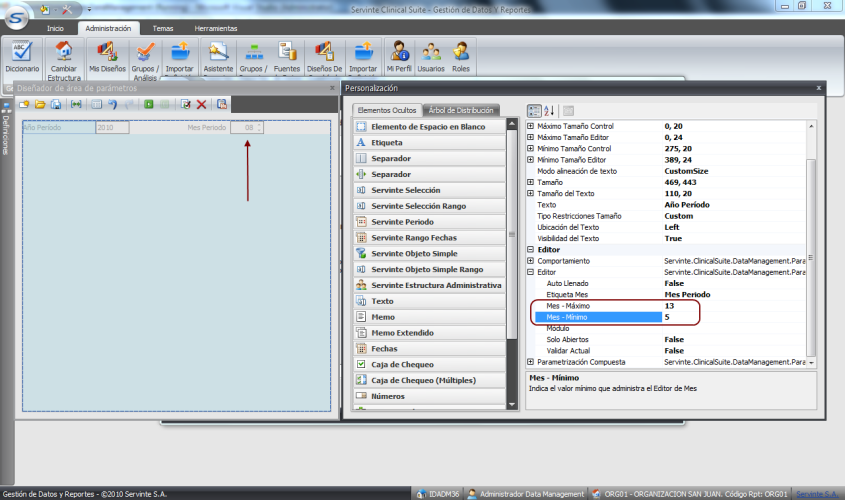The width and height of the screenshot is (845, 500).
Task: Open the Mi Perfil ribbon icon
Action: [400, 52]
